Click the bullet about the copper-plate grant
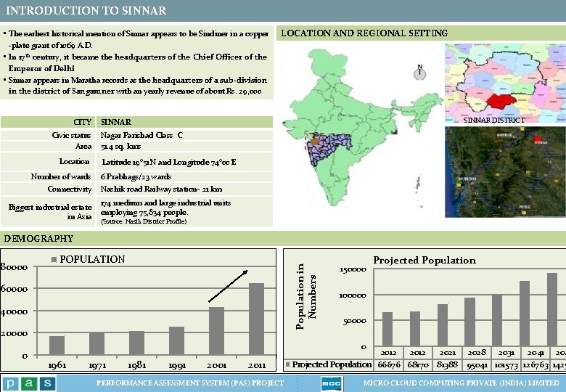The image size is (566, 392). 138,39
